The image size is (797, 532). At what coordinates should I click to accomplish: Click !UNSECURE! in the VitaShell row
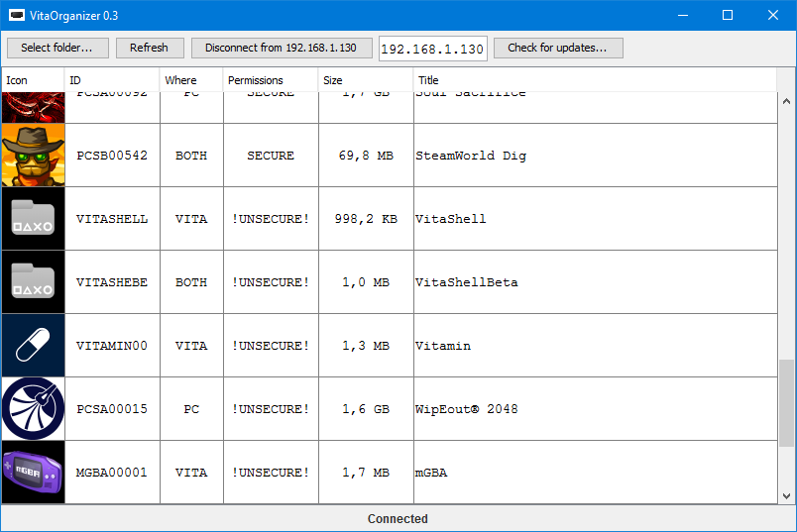pyautogui.click(x=271, y=219)
